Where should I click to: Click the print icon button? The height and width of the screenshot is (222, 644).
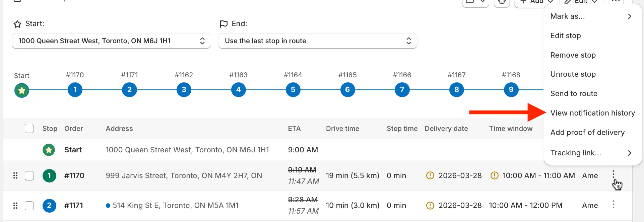click(502, 2)
